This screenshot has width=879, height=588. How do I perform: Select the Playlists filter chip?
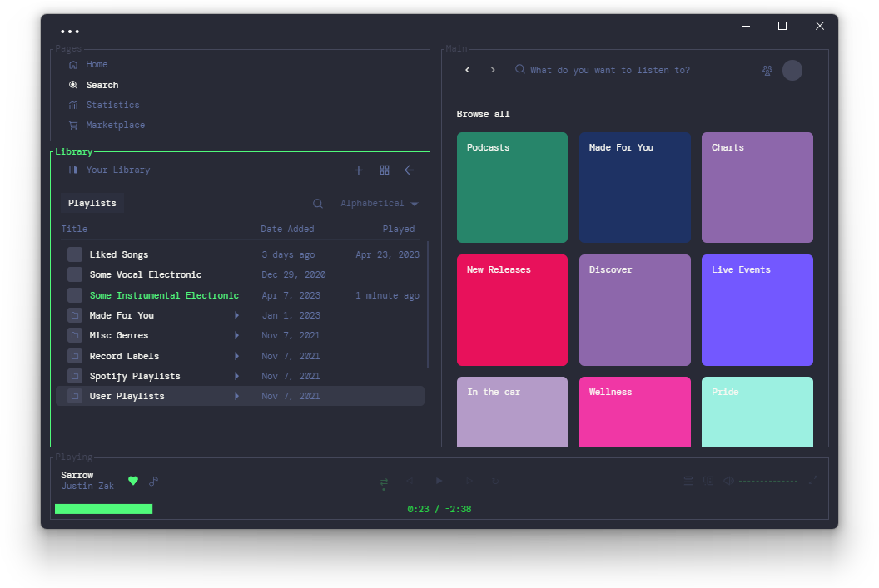click(x=92, y=203)
